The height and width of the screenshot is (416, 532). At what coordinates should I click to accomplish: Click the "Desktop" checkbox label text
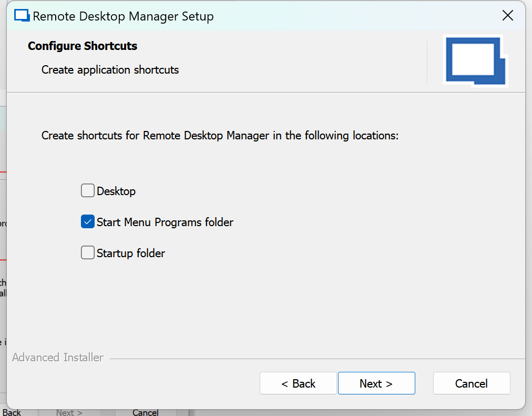coord(116,191)
